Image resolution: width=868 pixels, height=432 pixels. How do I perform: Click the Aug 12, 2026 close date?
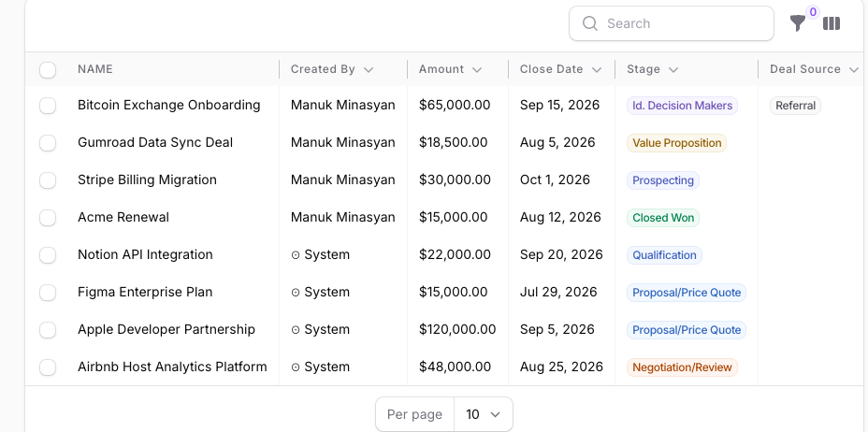click(x=560, y=217)
